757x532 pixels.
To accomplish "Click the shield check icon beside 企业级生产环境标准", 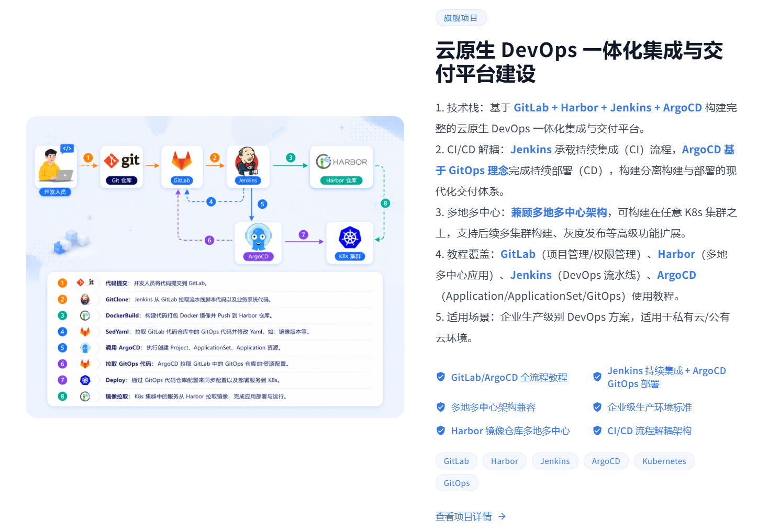I will 597,407.
